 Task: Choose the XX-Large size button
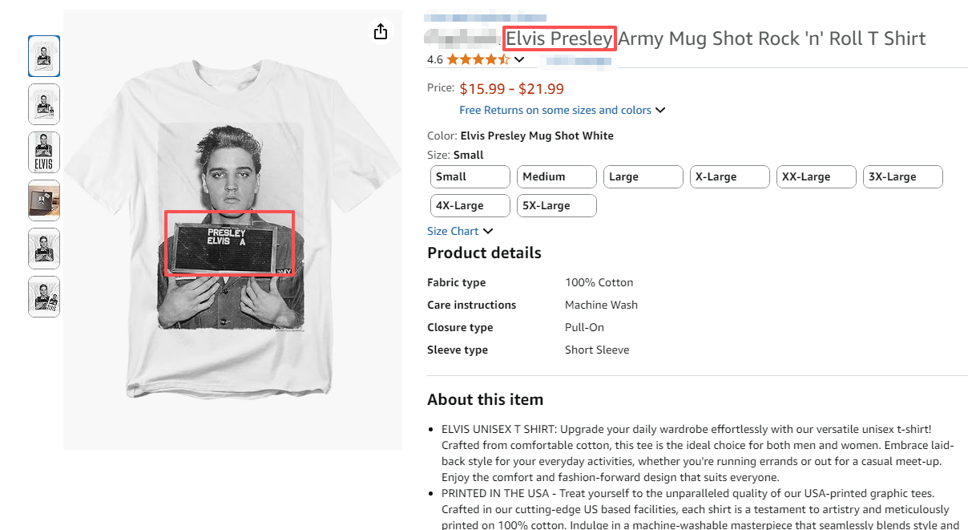[x=816, y=176]
